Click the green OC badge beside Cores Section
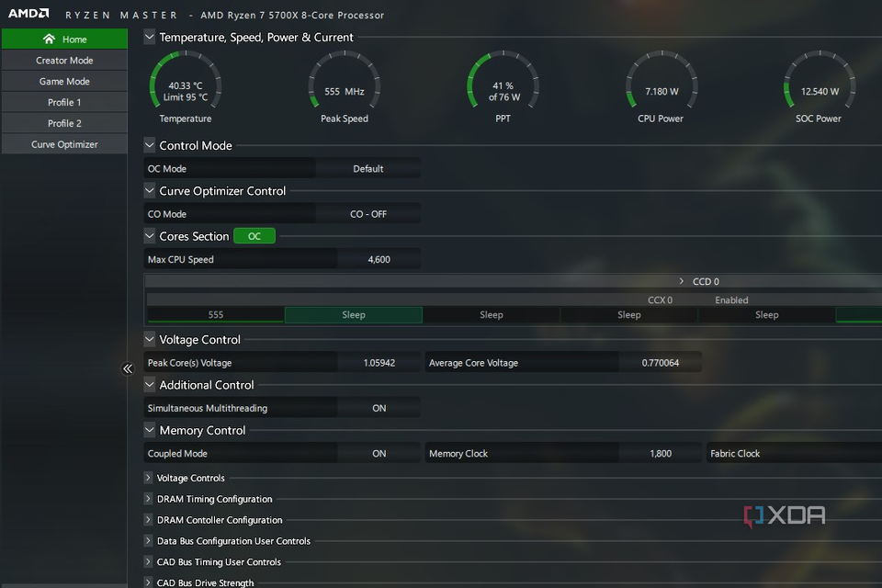 [x=254, y=235]
